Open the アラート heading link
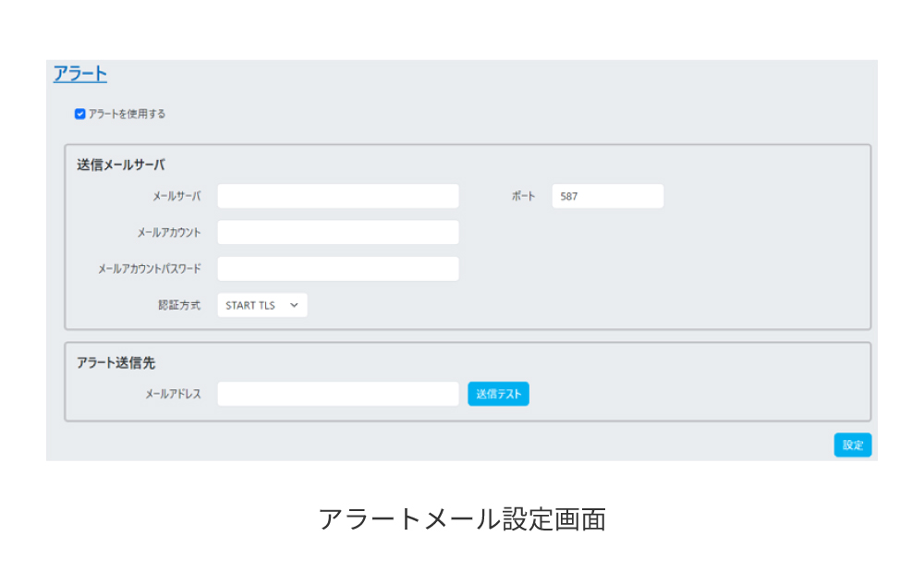This screenshot has width=924, height=573. [80, 74]
